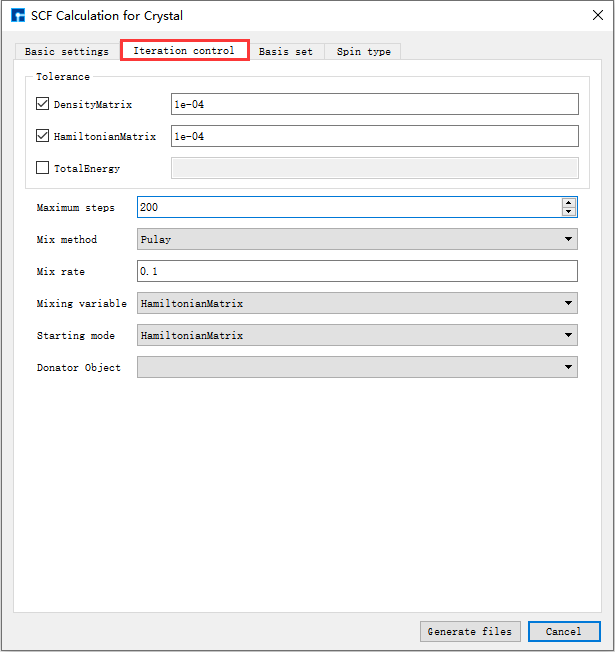Open the Basis set tab
Screen dimensions: 615x652
click(x=285, y=51)
